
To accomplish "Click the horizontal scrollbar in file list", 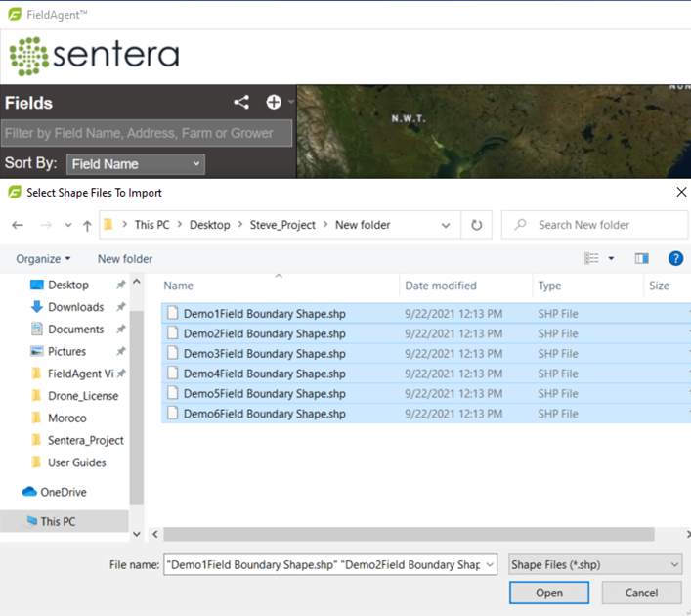I will 409,535.
